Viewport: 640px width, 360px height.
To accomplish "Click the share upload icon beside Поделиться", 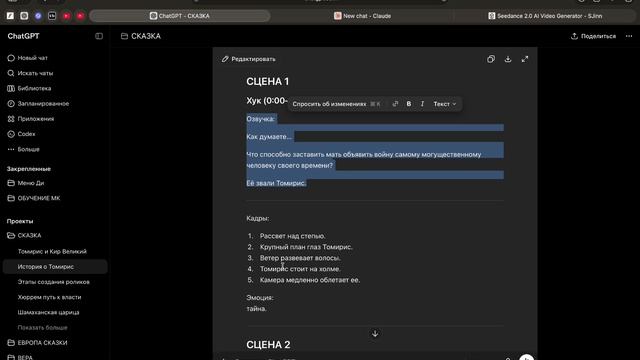I will pos(574,36).
